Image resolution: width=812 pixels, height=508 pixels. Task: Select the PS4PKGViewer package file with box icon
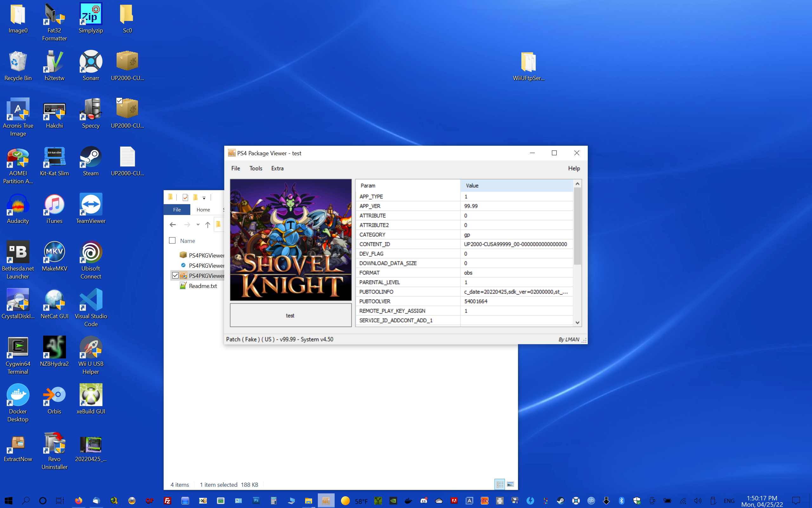(202, 255)
